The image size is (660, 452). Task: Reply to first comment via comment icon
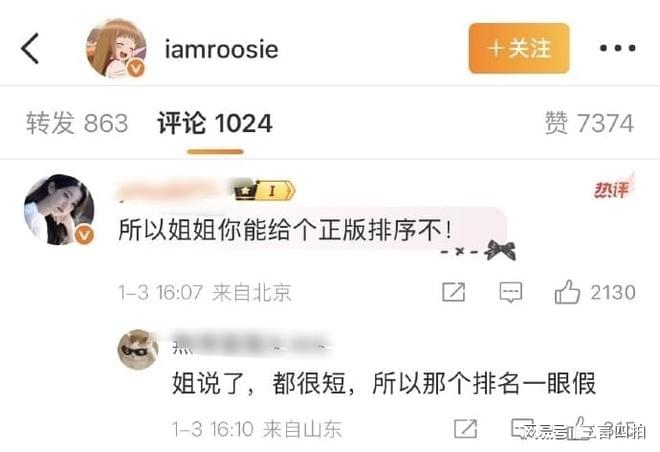pyautogui.click(x=511, y=292)
